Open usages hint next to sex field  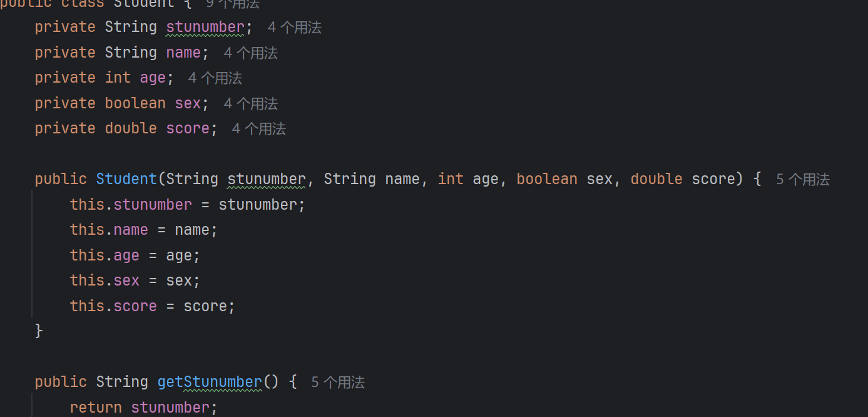click(250, 104)
